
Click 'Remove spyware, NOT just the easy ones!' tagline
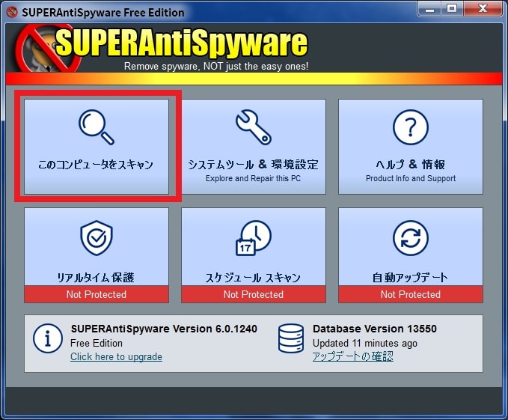[x=216, y=67]
